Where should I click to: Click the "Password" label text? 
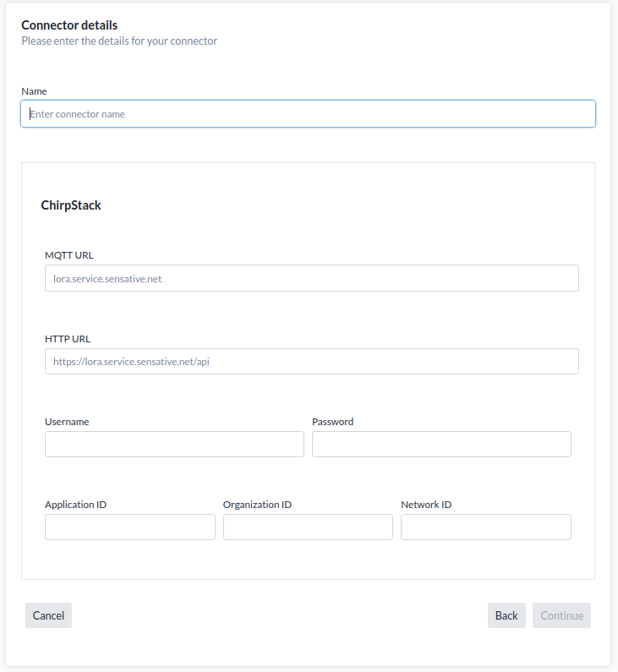click(x=332, y=422)
